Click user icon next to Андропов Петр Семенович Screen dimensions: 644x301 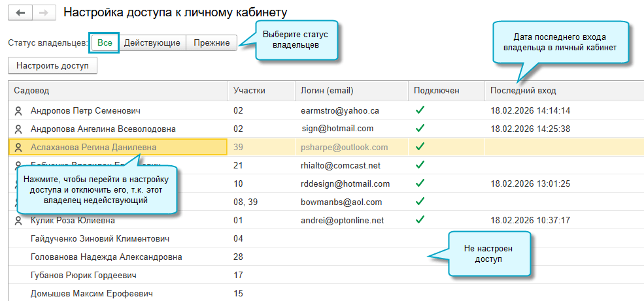18,111
